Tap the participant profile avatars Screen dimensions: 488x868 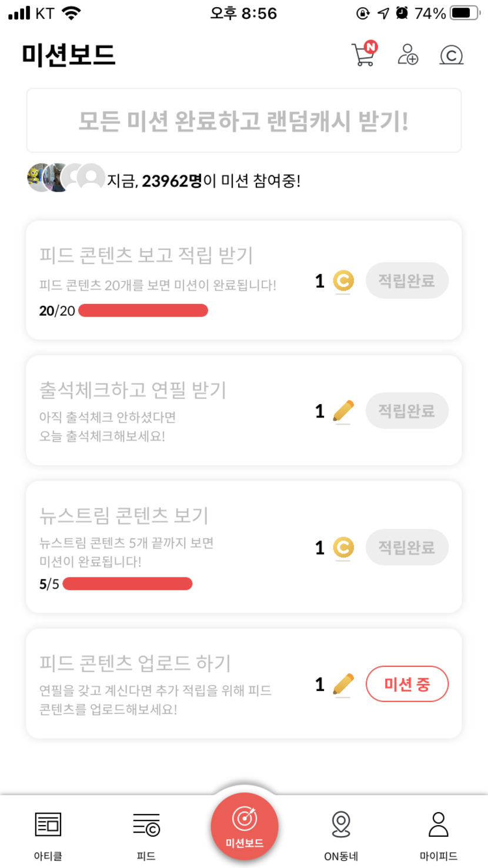[65, 178]
